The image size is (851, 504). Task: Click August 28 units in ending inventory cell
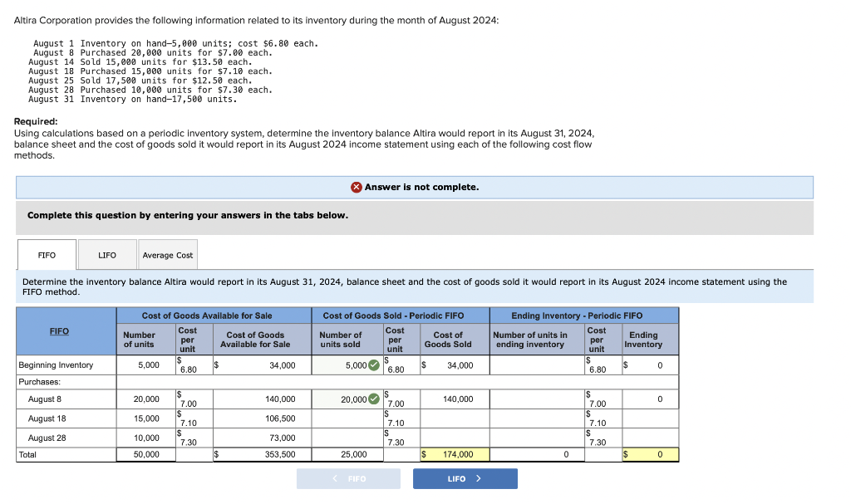538,438
